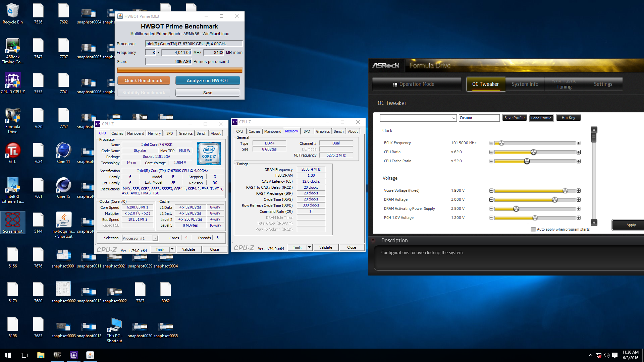
Task: Click Save in HWBOT Prime
Action: point(208,93)
